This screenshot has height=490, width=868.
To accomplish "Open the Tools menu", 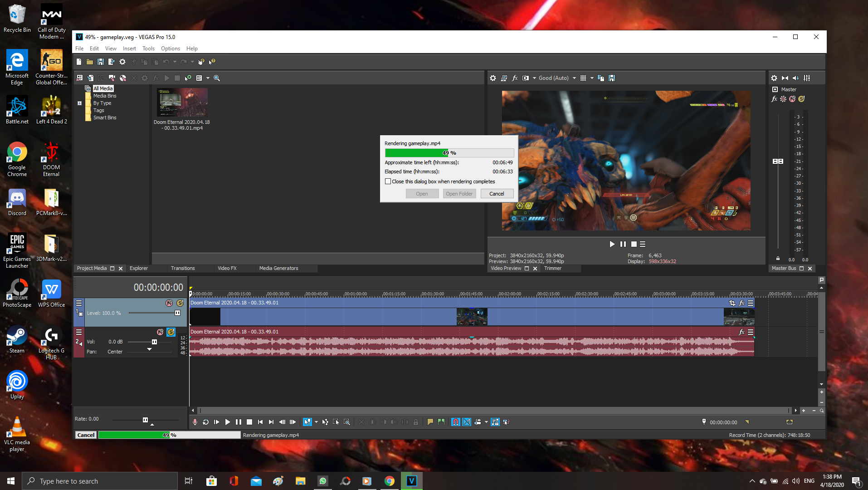I will pyautogui.click(x=148, y=49).
